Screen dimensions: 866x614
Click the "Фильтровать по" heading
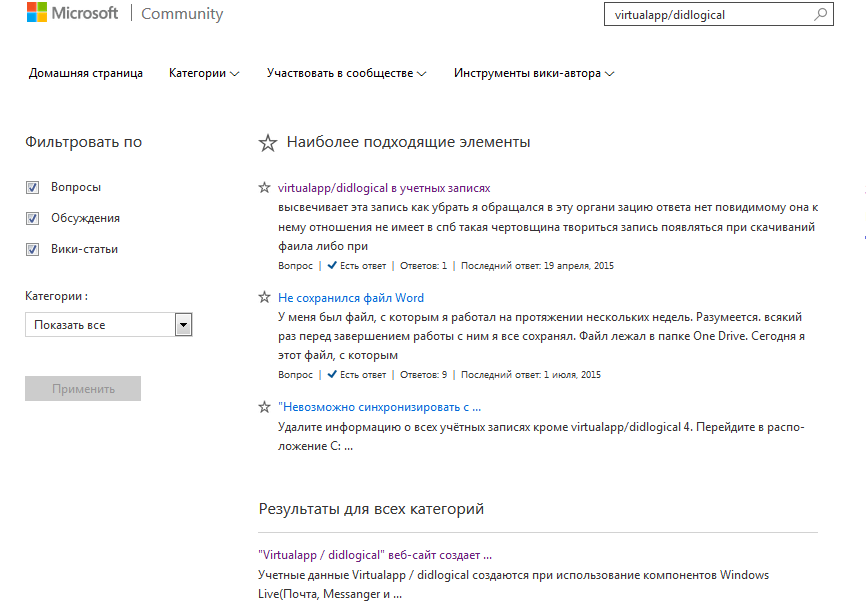pos(83,142)
